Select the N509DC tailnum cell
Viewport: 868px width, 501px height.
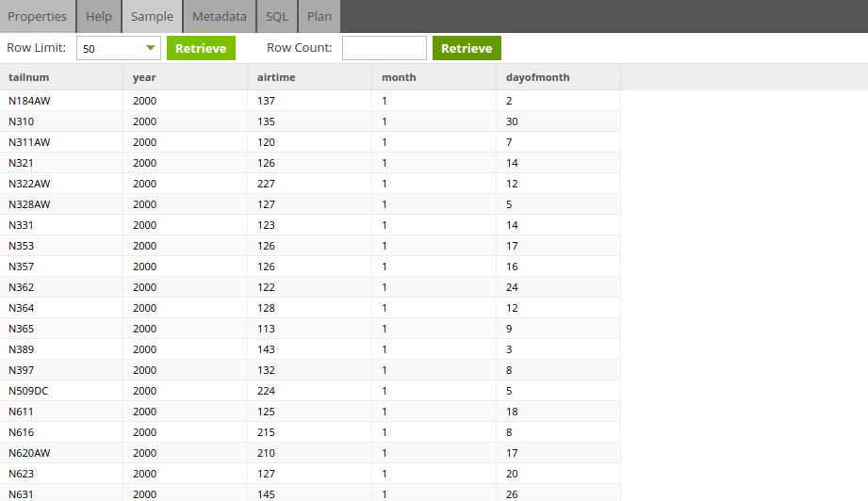pos(61,391)
